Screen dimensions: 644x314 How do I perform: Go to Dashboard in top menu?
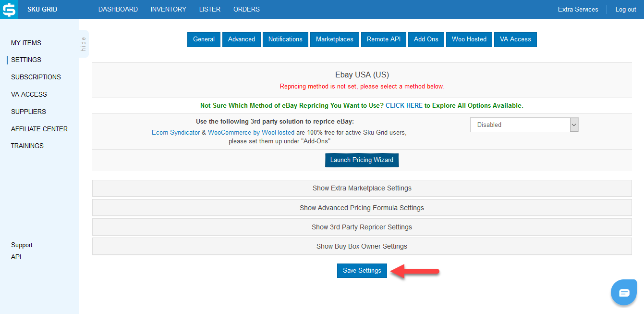[118, 9]
